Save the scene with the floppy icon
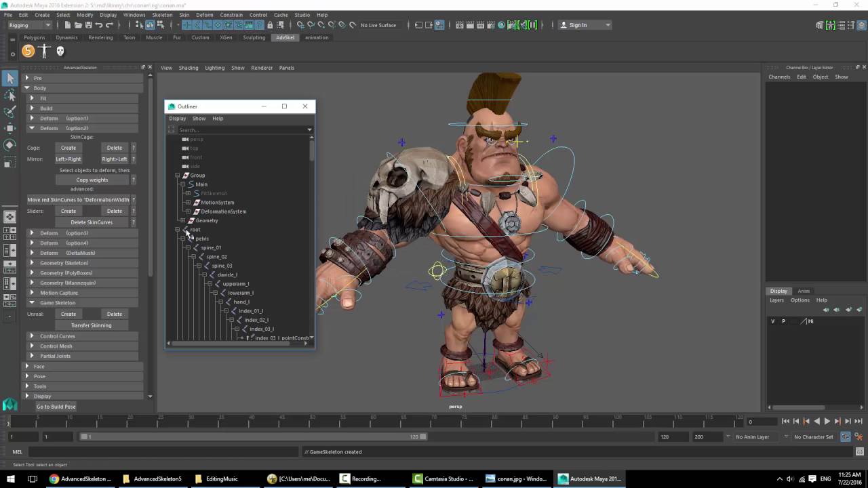The width and height of the screenshot is (868, 488). (88, 25)
